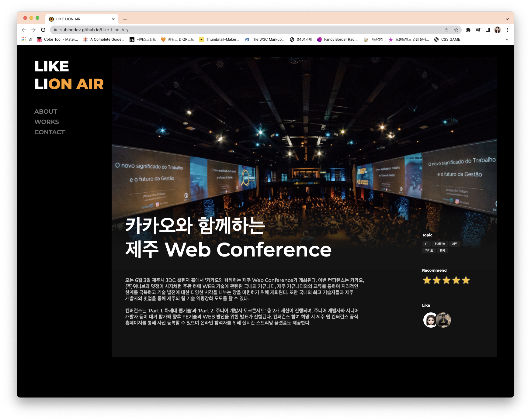The width and height of the screenshot is (531, 420).
Task: Click the 컨퍼런스 topic tag
Action: [440, 244]
